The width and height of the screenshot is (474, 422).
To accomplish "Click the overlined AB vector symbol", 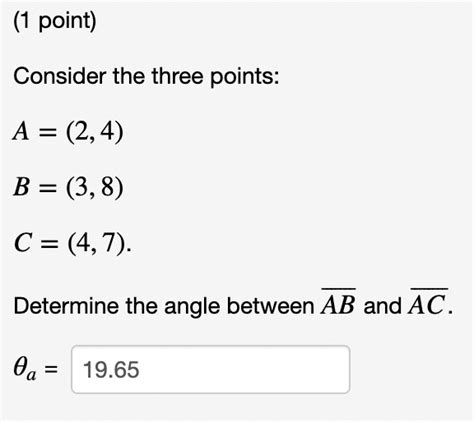I will click(x=338, y=303).
